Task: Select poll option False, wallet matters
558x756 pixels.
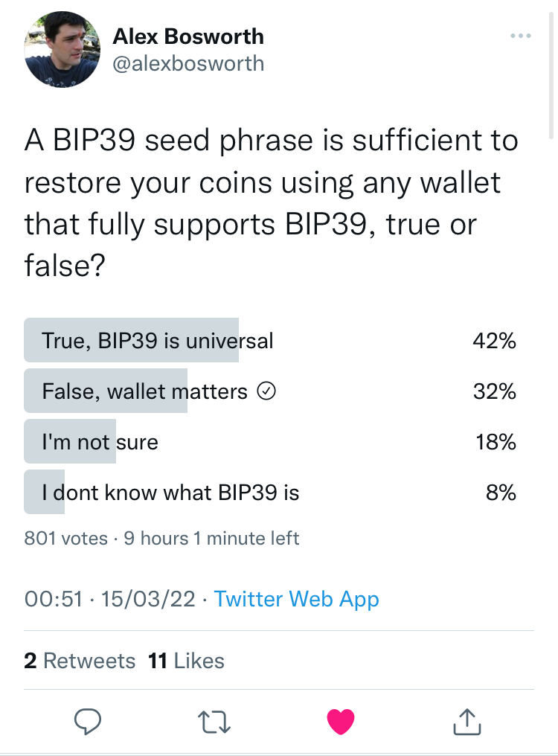Action: click(270, 391)
